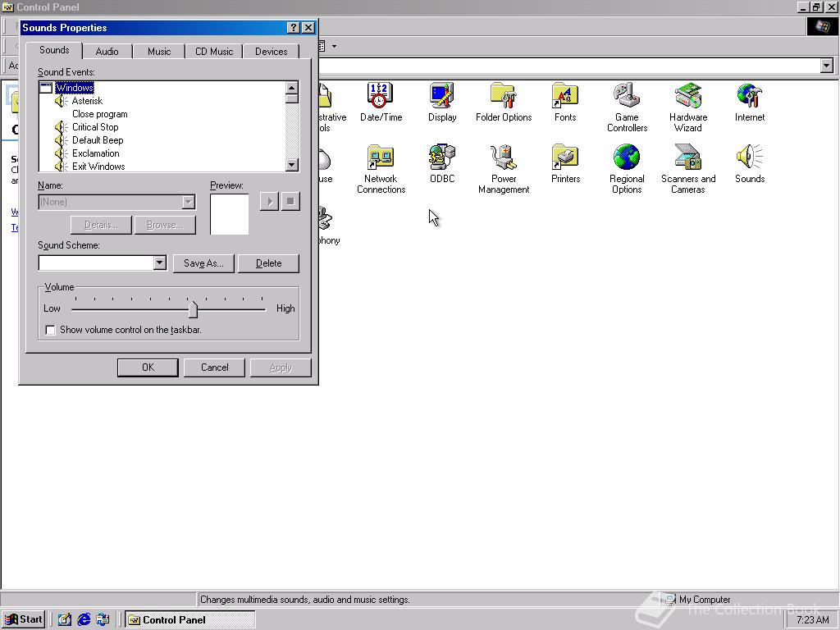Switch to the Devices tab

(x=271, y=52)
